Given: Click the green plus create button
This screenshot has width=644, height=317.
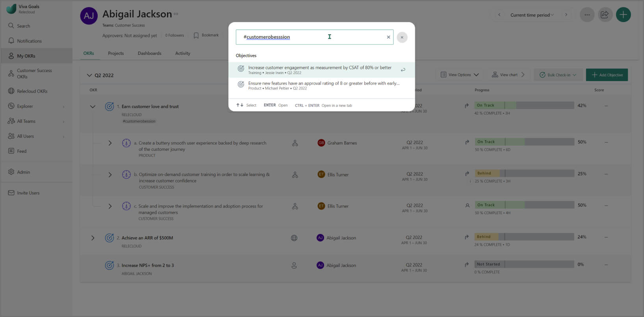Looking at the screenshot, I should point(623,15).
